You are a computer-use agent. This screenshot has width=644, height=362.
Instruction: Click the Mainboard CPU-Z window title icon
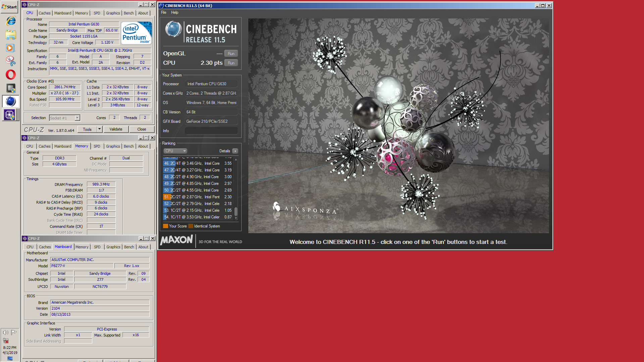click(x=24, y=239)
